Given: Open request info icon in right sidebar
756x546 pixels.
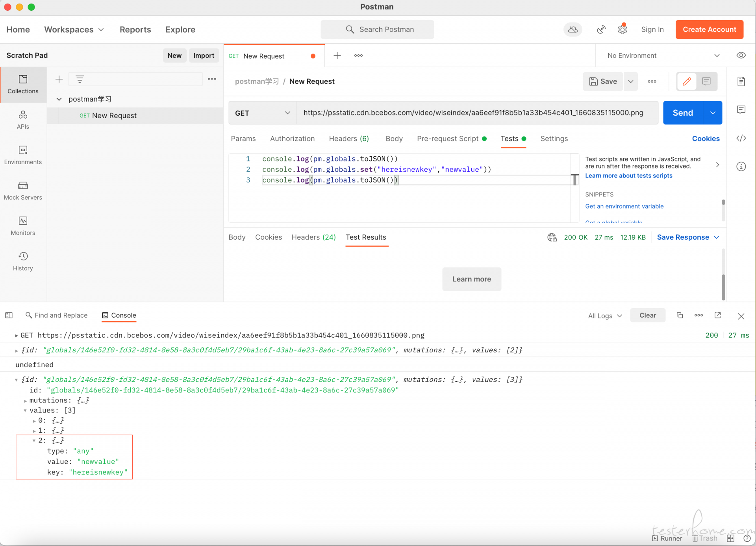Looking at the screenshot, I should (x=741, y=167).
